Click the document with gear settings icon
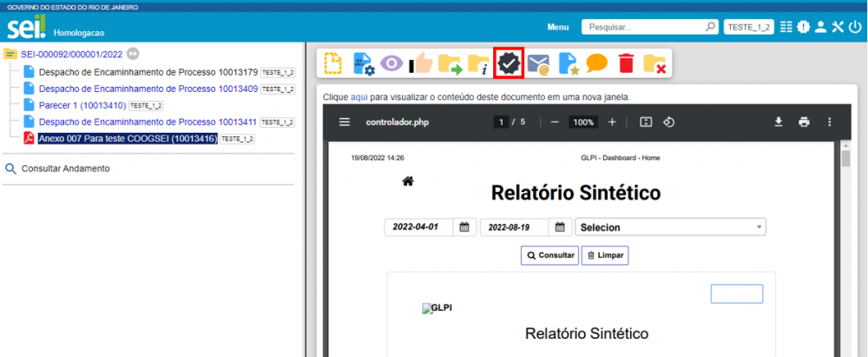 363,63
